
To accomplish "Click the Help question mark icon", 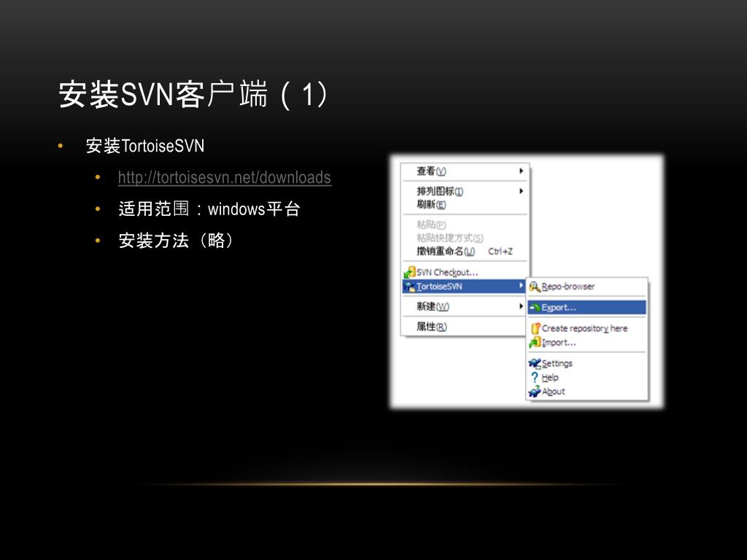I will coord(535,377).
